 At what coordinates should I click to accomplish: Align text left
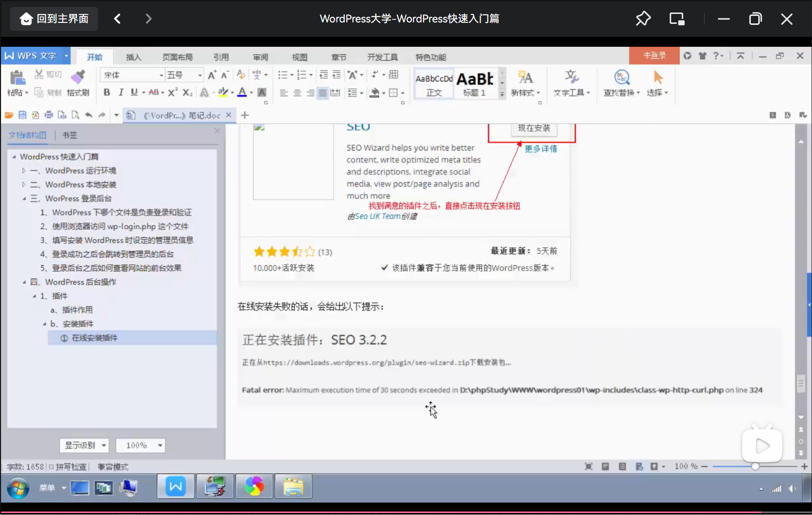[x=284, y=93]
